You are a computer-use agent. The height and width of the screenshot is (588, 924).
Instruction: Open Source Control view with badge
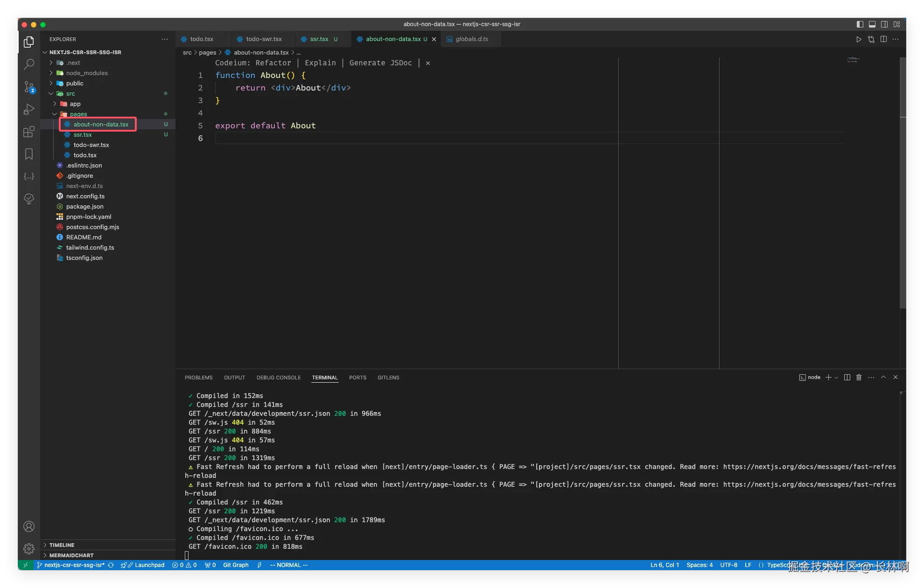coord(29,87)
